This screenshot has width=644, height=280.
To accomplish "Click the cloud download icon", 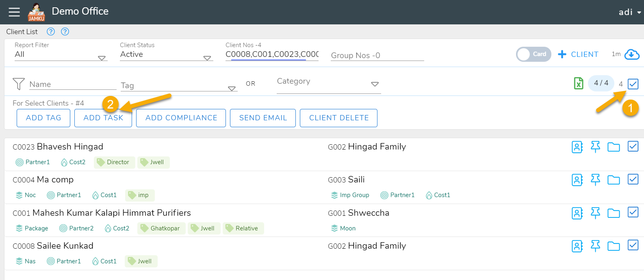I will tap(632, 54).
